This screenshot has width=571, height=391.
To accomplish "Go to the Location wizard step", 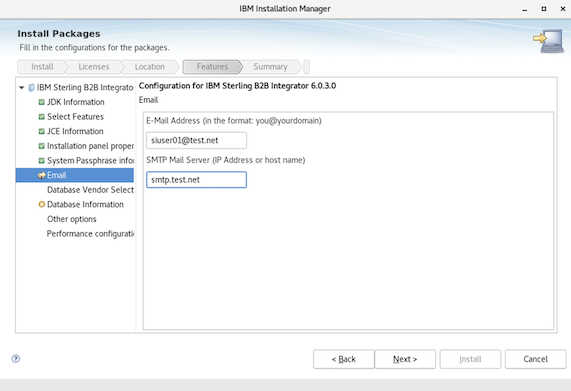I will (150, 67).
